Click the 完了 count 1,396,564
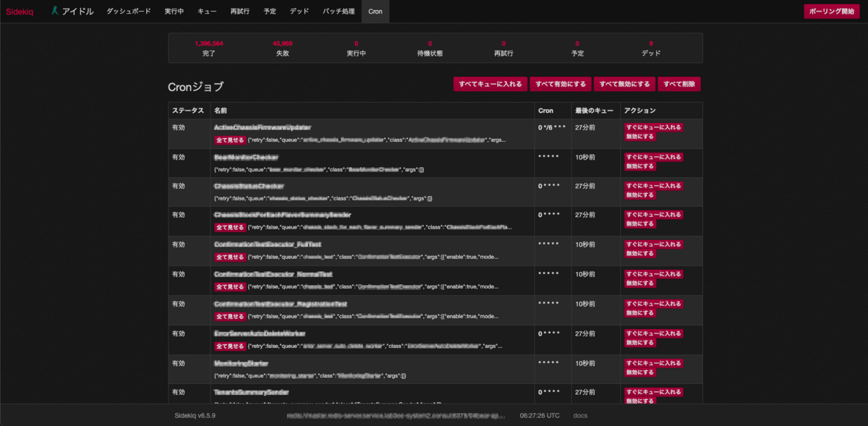 pyautogui.click(x=209, y=43)
